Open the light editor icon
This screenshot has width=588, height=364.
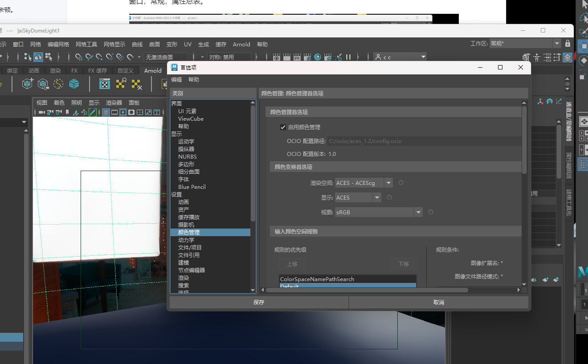[x=338, y=57]
